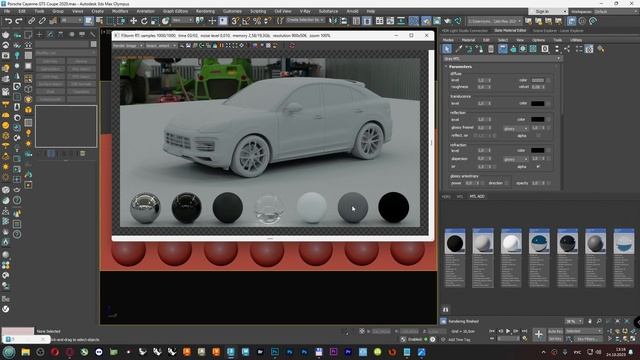The width and height of the screenshot is (640, 360).
Task: Click the third white sphere material node
Action: coord(511,243)
